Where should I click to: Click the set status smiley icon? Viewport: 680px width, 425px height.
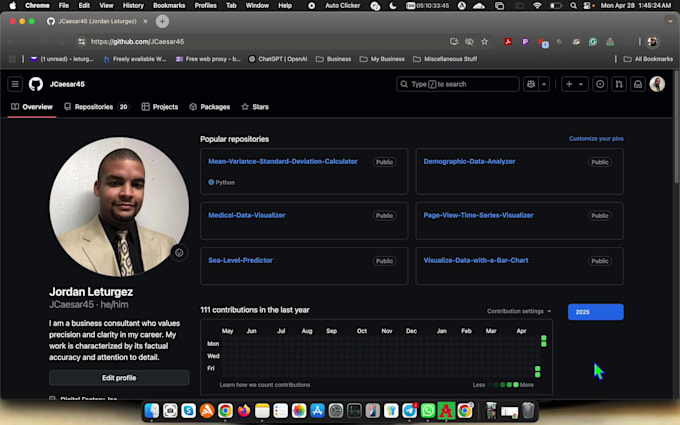click(x=179, y=252)
